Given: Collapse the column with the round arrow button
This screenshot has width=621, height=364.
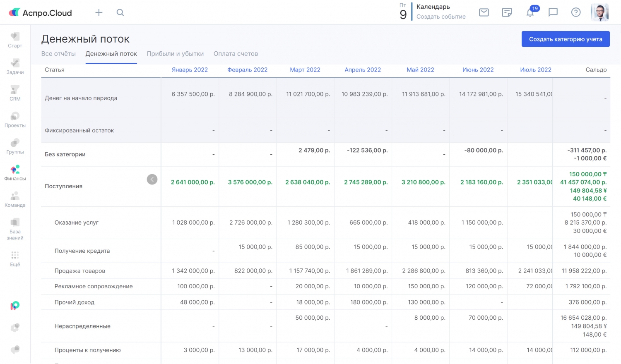Looking at the screenshot, I should pos(152,179).
